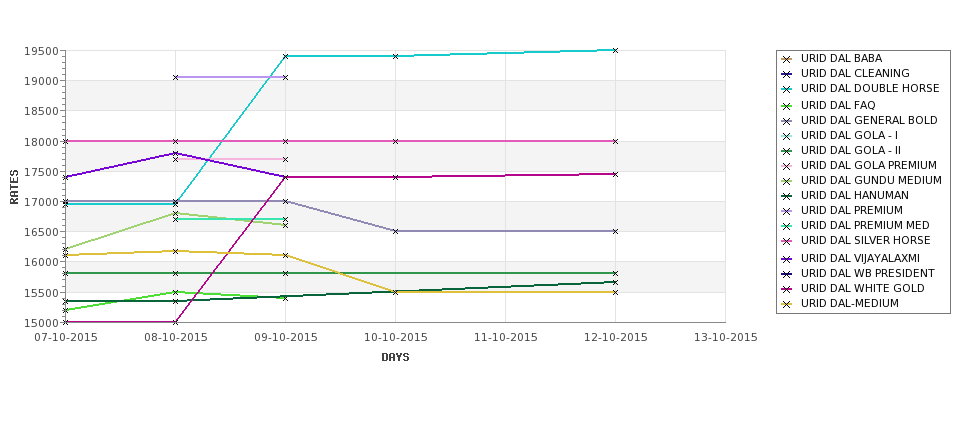The image size is (975, 429).
Task: Click the URID DAL GOLA PREMIUM legend marker
Action: point(787,166)
